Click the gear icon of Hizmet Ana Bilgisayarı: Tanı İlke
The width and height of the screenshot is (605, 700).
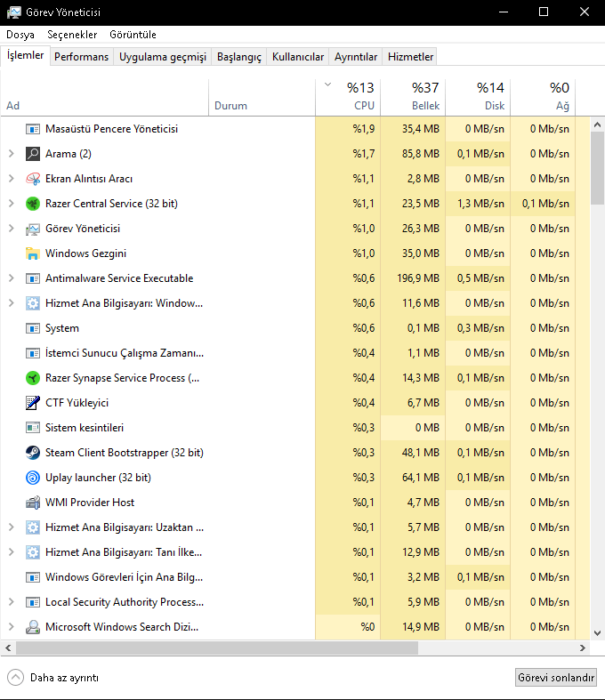tap(33, 552)
